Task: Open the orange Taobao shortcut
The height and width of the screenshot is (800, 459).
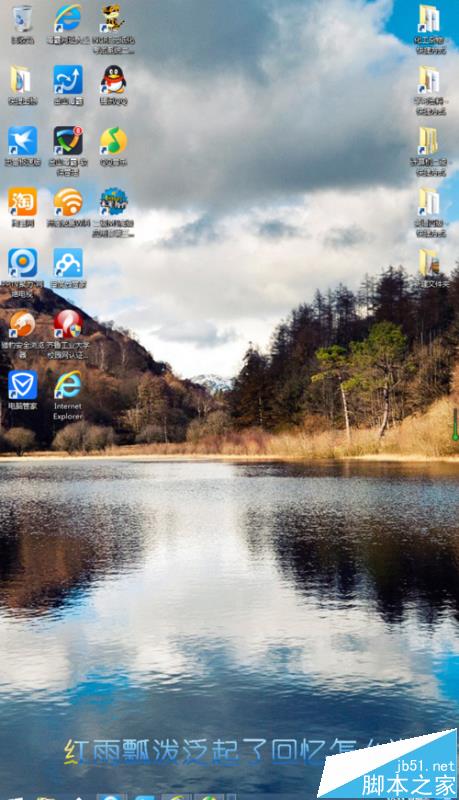Action: 22,204
